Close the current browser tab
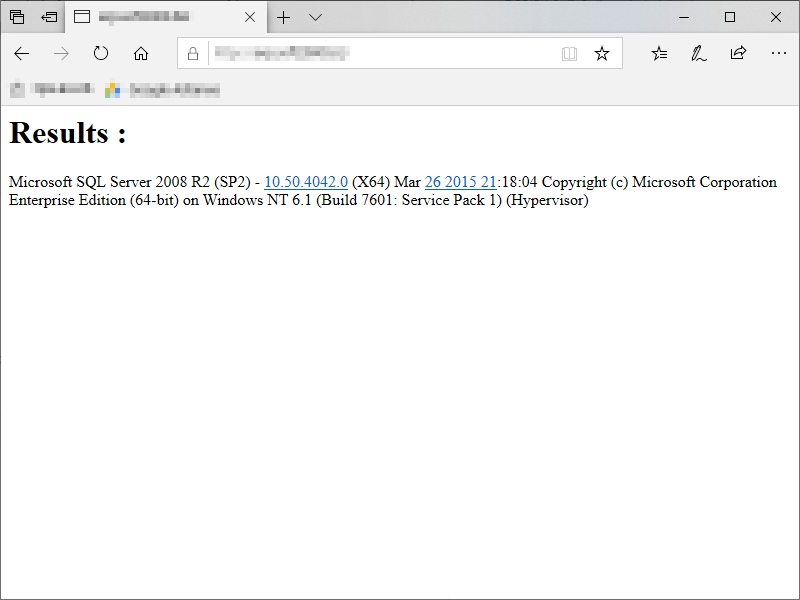The image size is (800, 600). point(250,17)
